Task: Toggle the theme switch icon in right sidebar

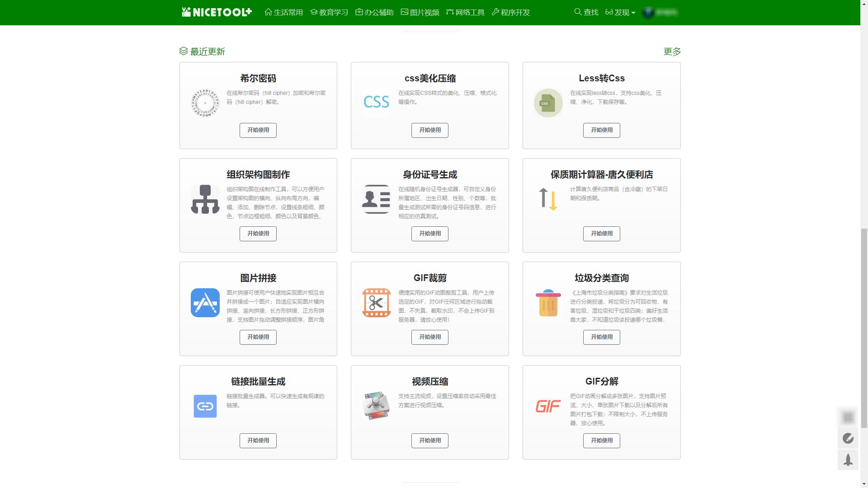Action: [848, 438]
